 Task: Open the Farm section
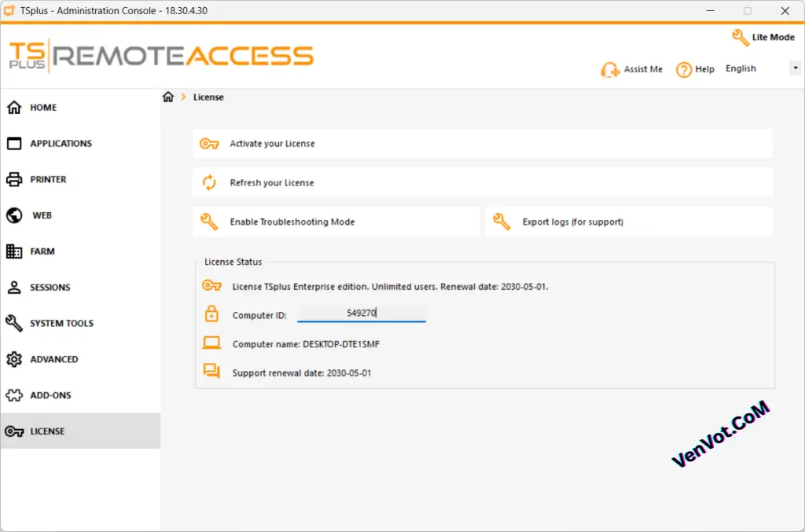pyautogui.click(x=81, y=251)
